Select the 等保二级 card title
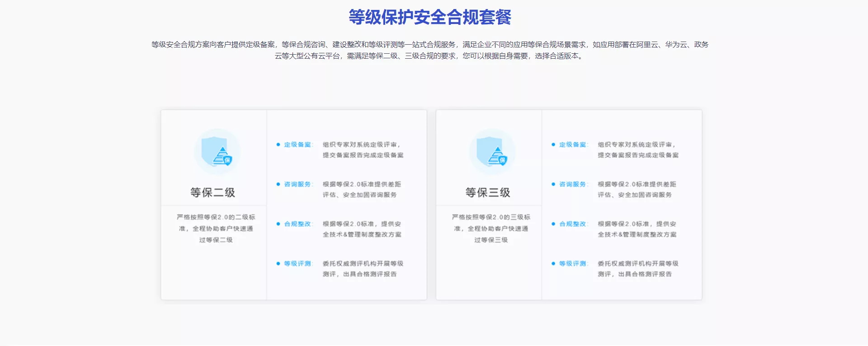Viewport: 868px width, 346px height. (213, 192)
